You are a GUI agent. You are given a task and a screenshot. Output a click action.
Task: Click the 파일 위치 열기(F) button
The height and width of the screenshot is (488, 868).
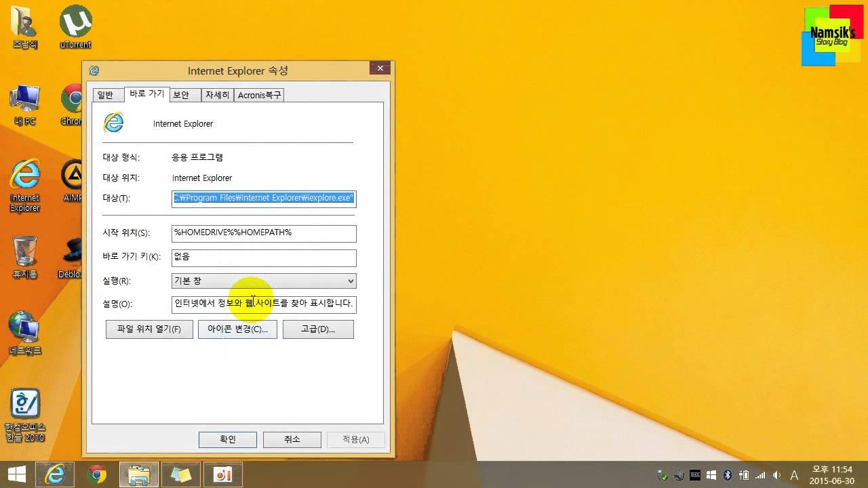149,329
